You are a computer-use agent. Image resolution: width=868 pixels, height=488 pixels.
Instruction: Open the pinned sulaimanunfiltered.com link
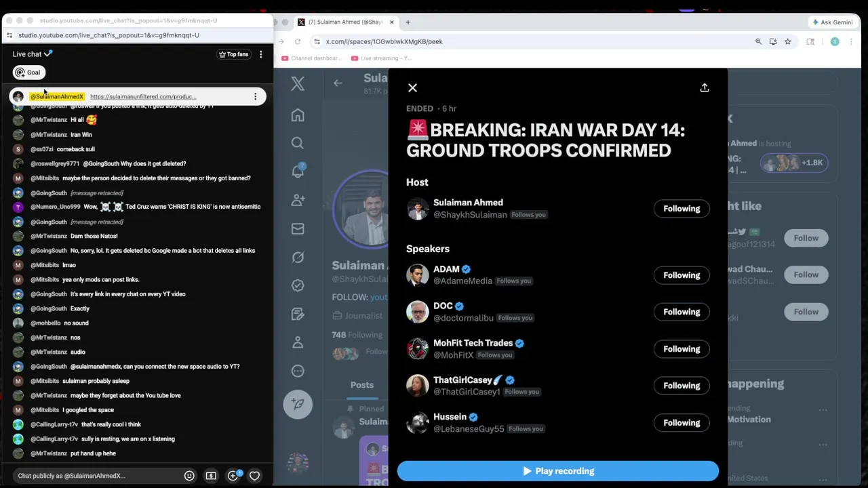(x=143, y=96)
